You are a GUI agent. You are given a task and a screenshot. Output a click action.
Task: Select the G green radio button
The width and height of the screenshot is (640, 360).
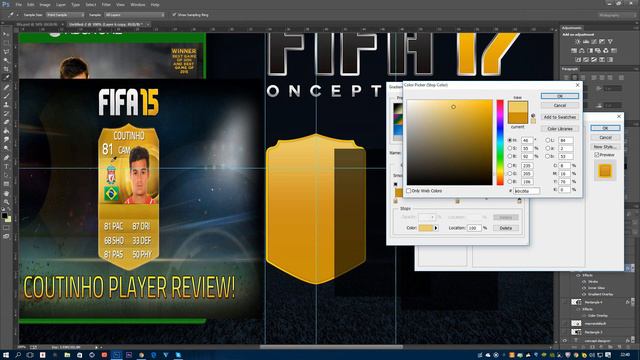coord(510,173)
